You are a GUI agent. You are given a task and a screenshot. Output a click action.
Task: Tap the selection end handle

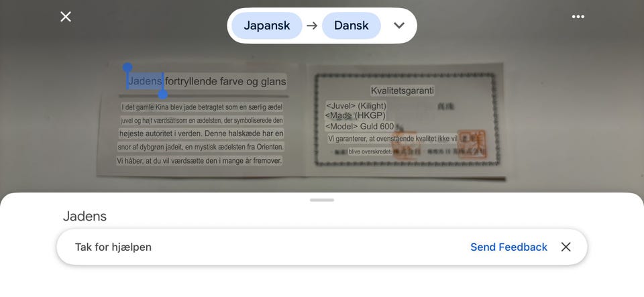point(162,95)
